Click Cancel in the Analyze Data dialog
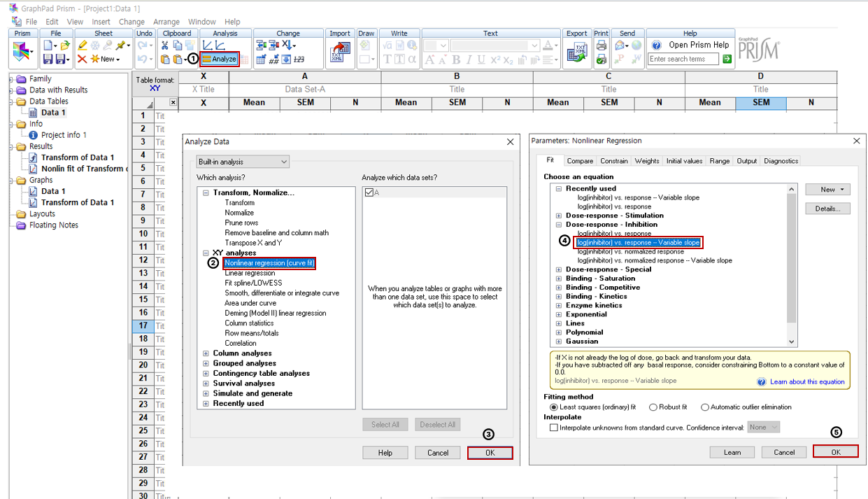This screenshot has width=868, height=499. (x=438, y=453)
